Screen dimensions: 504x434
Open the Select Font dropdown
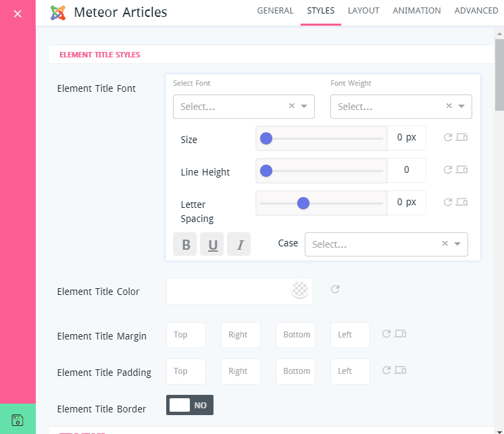304,106
